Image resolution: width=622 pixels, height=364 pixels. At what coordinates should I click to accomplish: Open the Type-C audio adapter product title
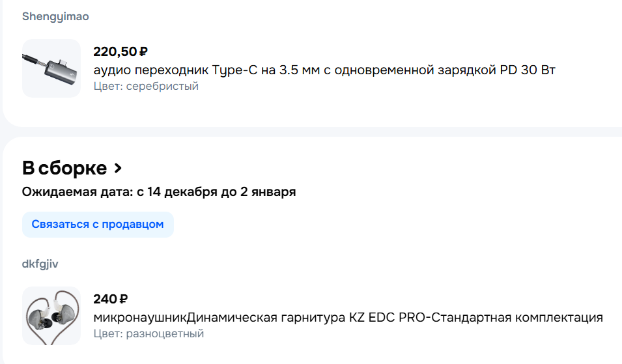tap(324, 70)
